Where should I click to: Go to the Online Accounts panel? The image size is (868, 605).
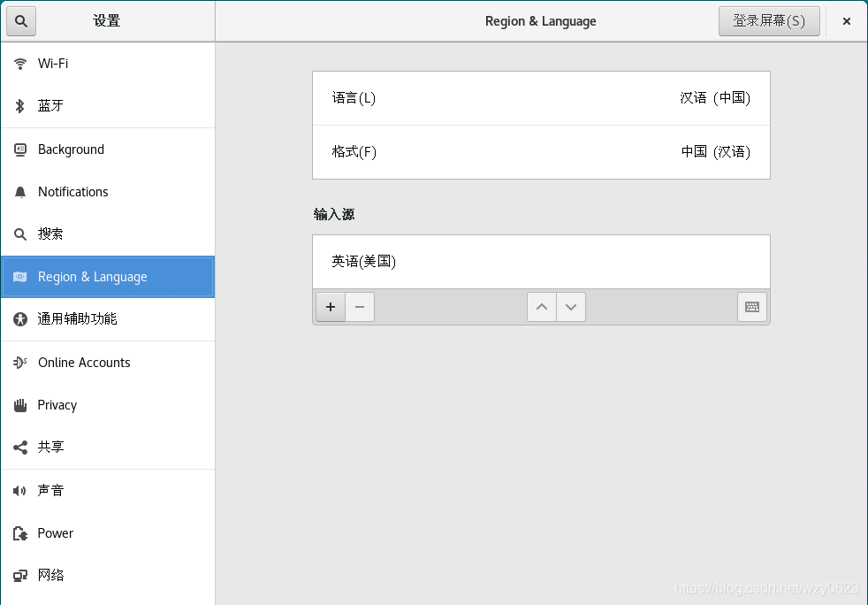coord(108,363)
